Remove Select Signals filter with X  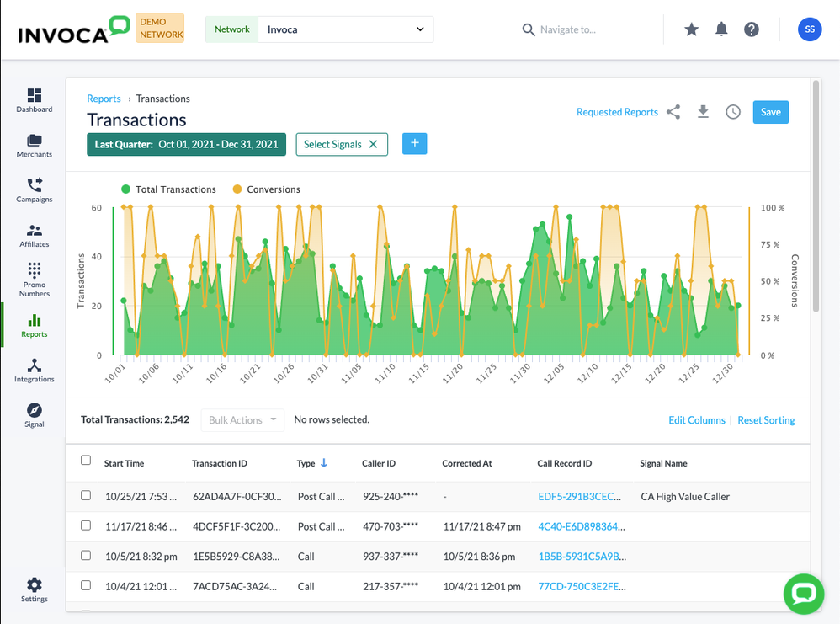[374, 144]
